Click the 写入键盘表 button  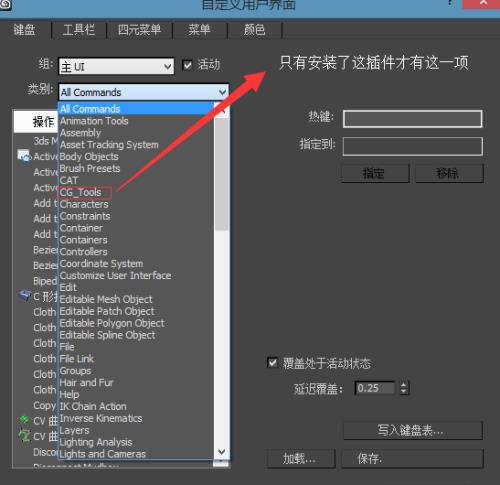[x=413, y=430]
